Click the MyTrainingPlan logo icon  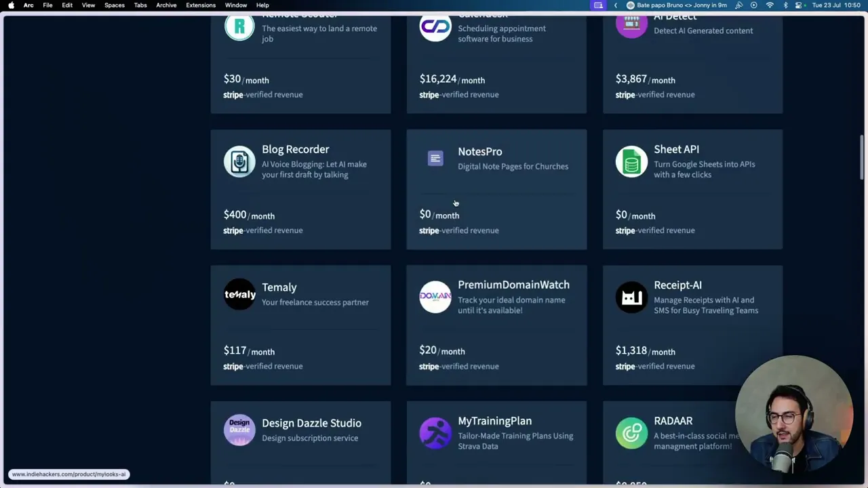point(435,432)
